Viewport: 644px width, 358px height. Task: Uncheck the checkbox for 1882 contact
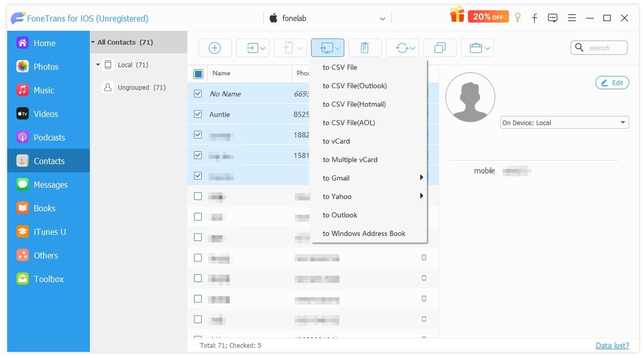(198, 135)
